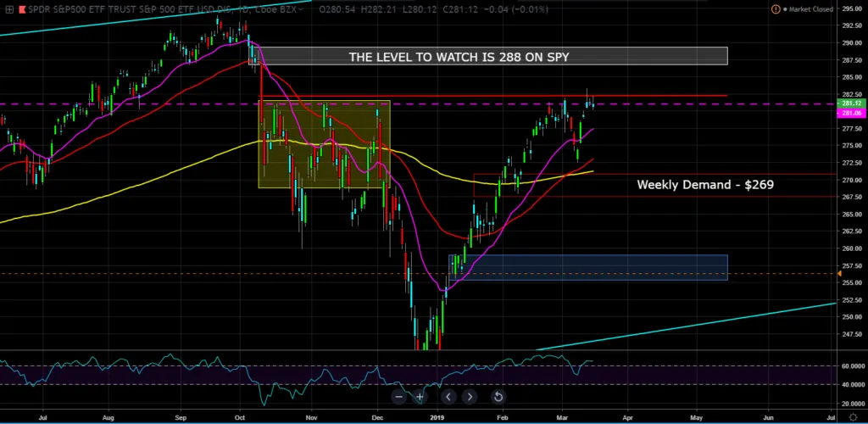Click the Jul label on left time axis
Image resolution: width=868 pixels, height=424 pixels.
42,417
